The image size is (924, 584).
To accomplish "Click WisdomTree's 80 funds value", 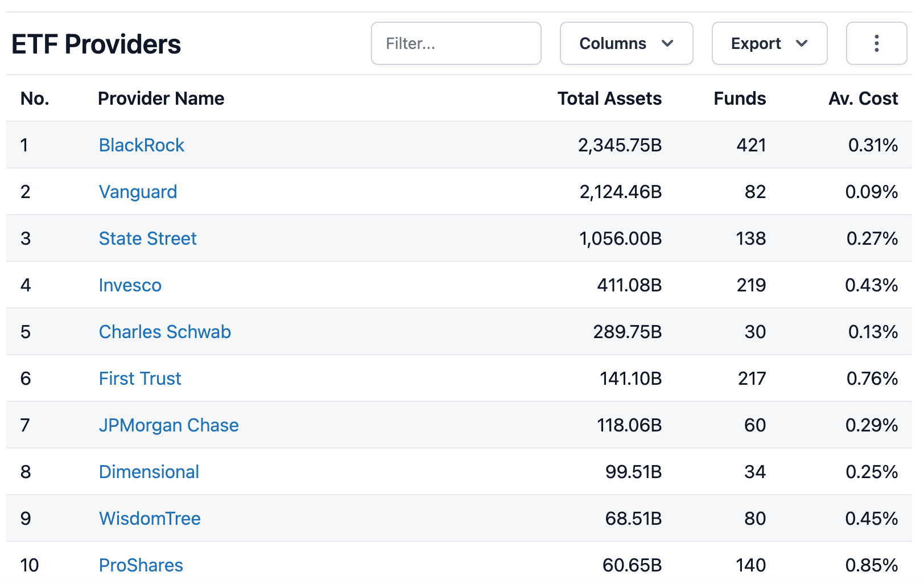I will click(x=755, y=519).
